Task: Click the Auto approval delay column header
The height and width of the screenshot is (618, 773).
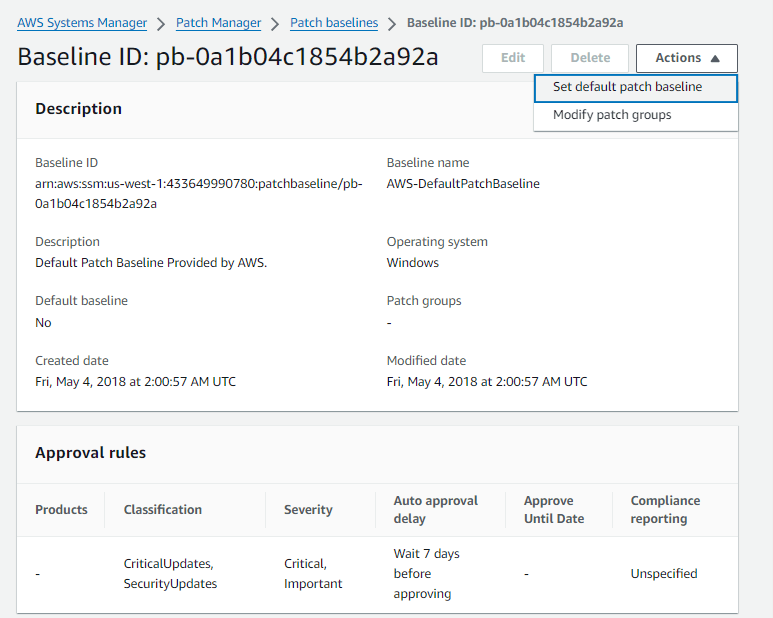Action: tap(436, 510)
